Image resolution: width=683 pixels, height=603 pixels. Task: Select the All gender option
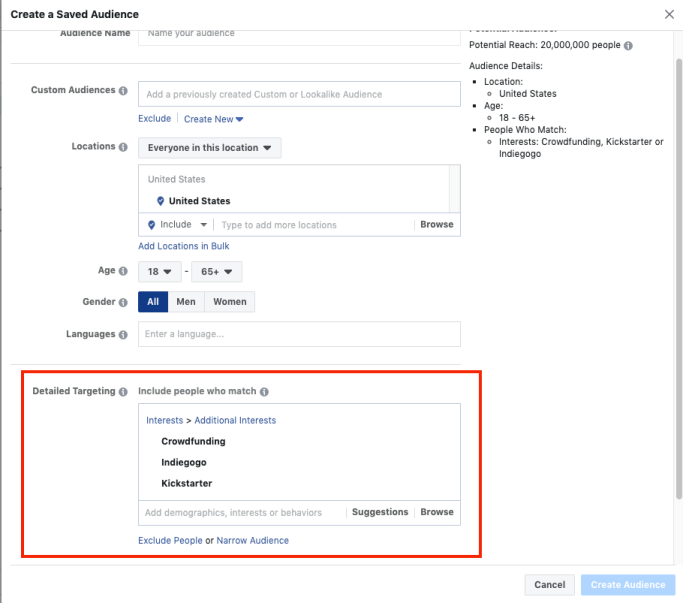pos(153,302)
